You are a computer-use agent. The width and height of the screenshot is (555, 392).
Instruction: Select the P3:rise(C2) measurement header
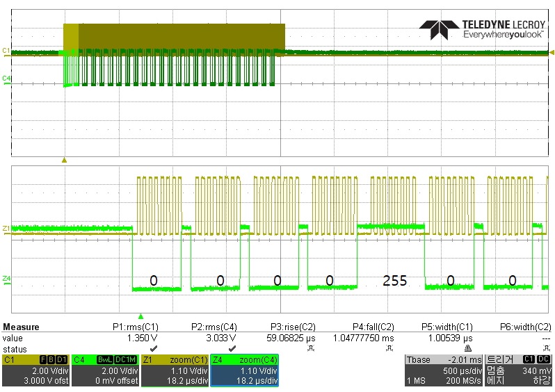[293, 327]
